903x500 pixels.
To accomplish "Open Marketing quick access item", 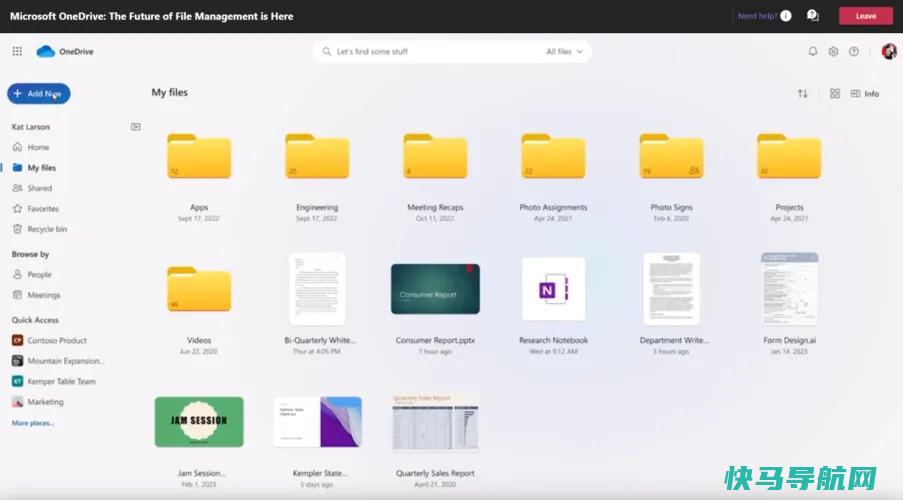I will [38, 402].
